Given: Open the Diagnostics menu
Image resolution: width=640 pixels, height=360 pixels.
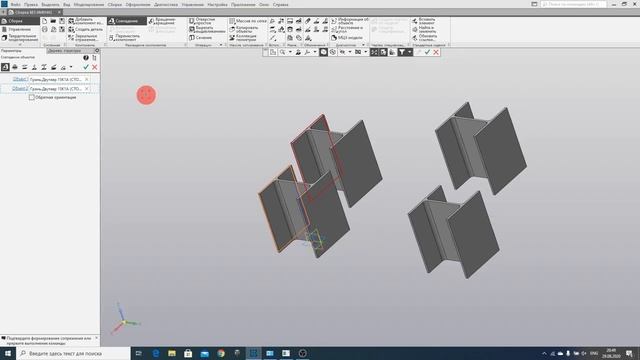Looking at the screenshot, I should pyautogui.click(x=166, y=4).
